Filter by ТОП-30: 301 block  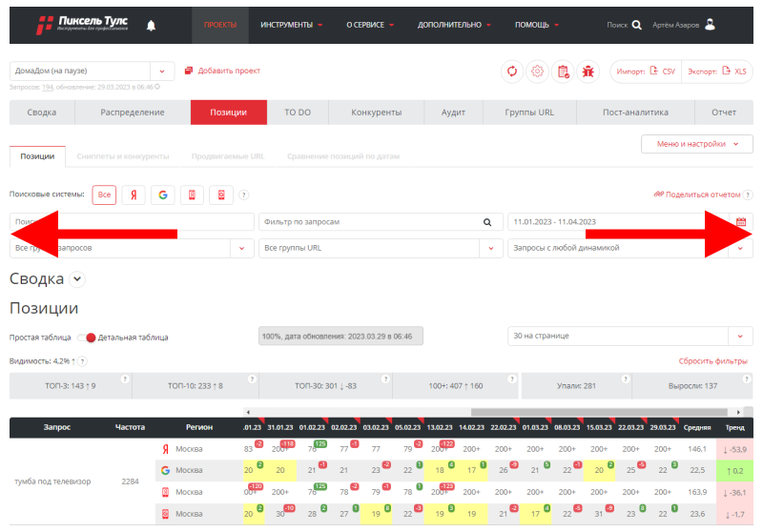pyautogui.click(x=325, y=386)
